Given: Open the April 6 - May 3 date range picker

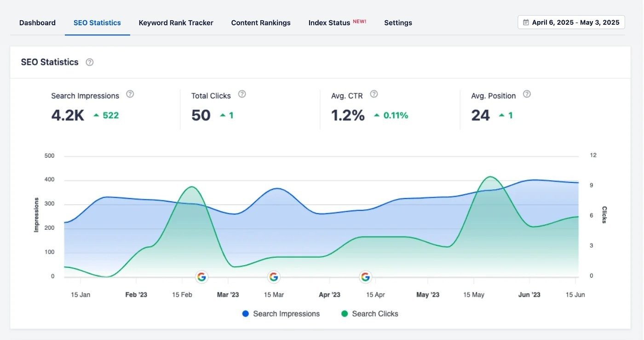Looking at the screenshot, I should click(575, 23).
